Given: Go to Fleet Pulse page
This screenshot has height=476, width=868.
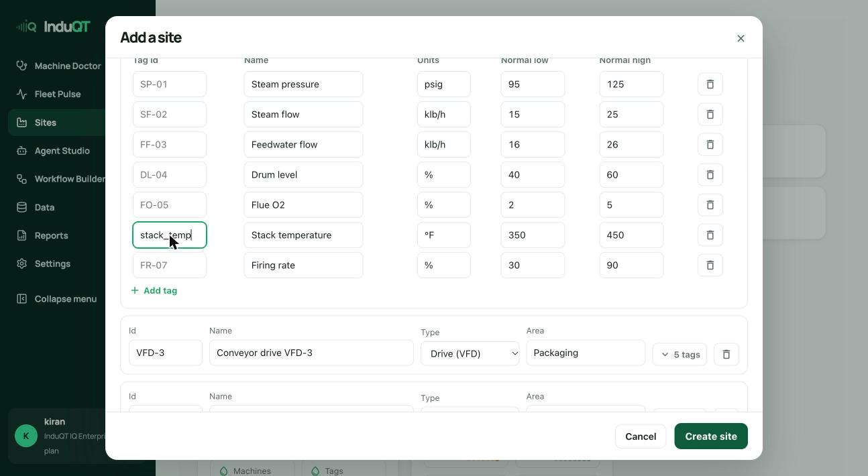Looking at the screenshot, I should click(x=58, y=94).
